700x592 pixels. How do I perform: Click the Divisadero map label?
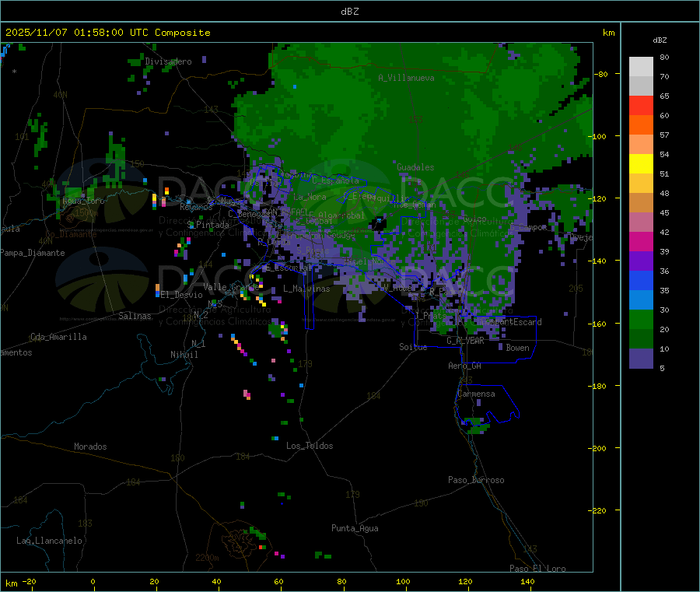(168, 61)
